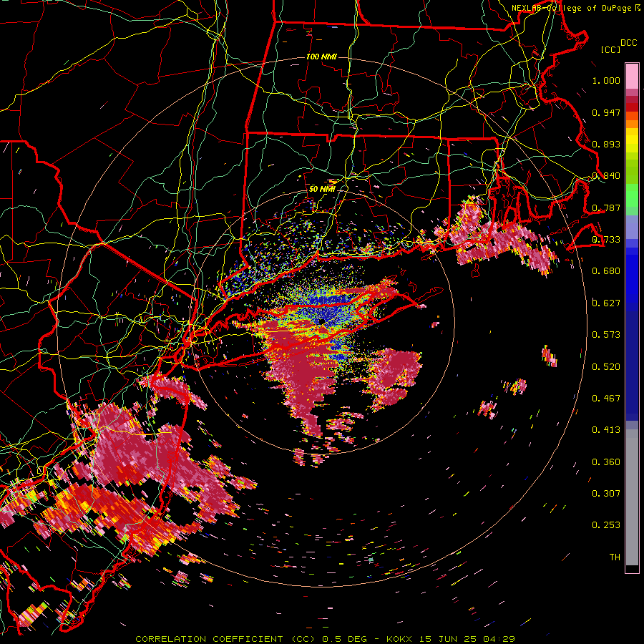Image resolution: width=644 pixels, height=644 pixels.
Task: Click the yellow segment of the color scale
Action: click(x=632, y=140)
